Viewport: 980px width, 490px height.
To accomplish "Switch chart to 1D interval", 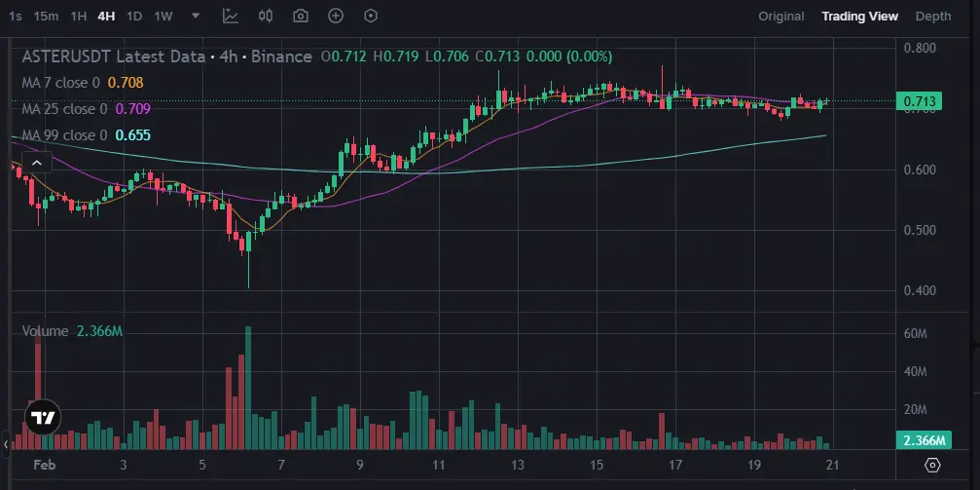I will click(134, 17).
